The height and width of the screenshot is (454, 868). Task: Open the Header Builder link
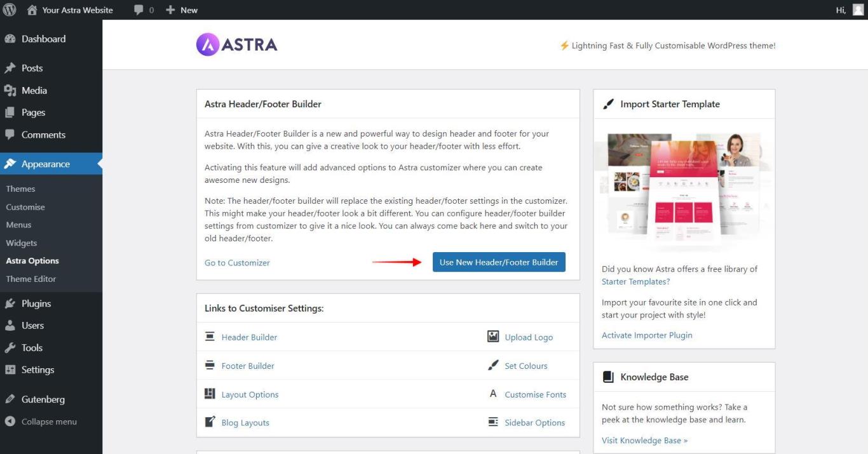coord(249,337)
